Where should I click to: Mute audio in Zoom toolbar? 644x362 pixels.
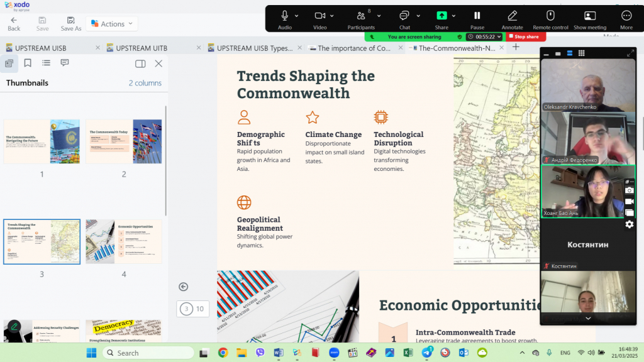[x=285, y=19]
